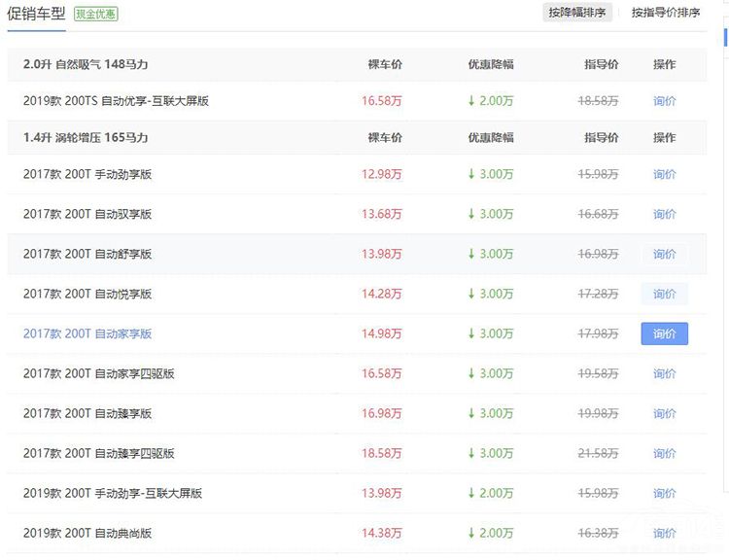The height and width of the screenshot is (560, 729).
Task: Click 询价 for 2019款 200TS 自动优享-互联大屏版
Action: click(665, 101)
